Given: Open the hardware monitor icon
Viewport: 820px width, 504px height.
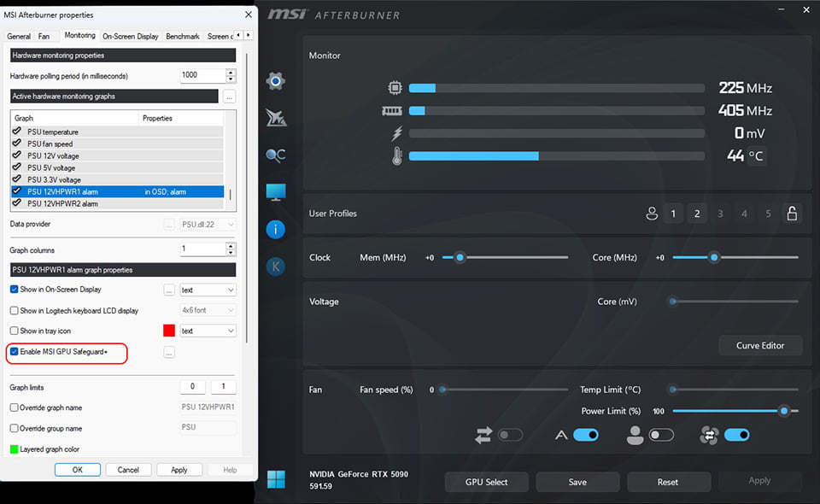Looking at the screenshot, I should (275, 191).
